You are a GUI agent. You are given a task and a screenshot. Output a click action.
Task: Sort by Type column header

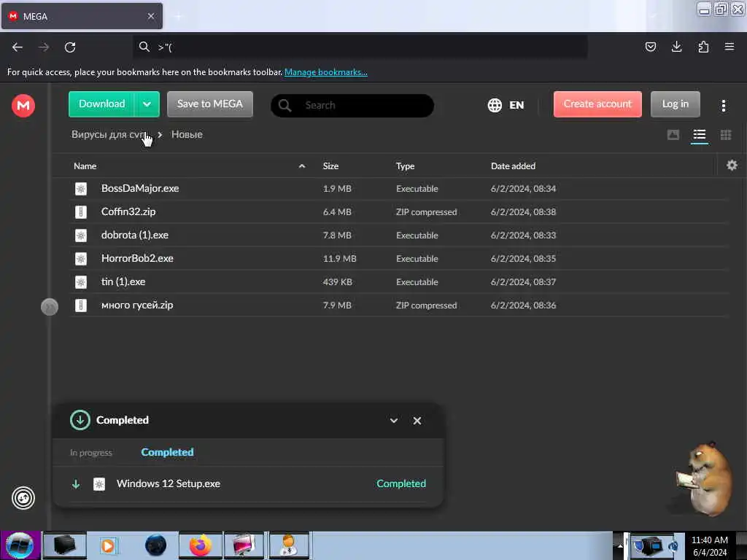click(405, 166)
